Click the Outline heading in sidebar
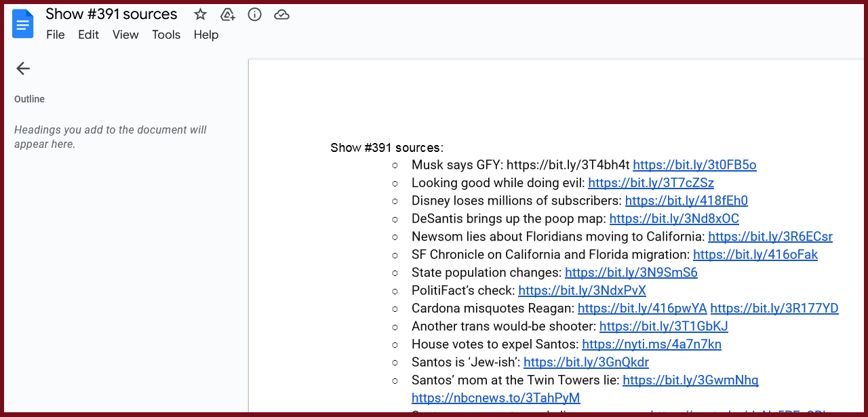 pyautogui.click(x=29, y=99)
